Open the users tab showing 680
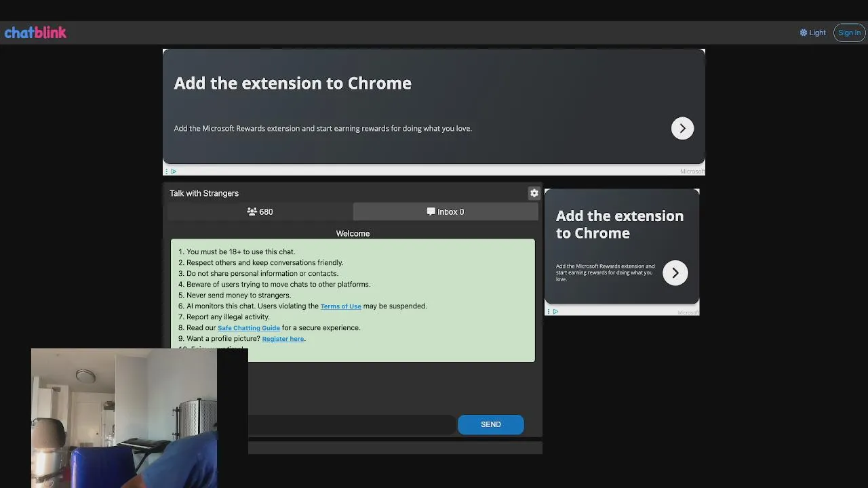 pyautogui.click(x=260, y=212)
